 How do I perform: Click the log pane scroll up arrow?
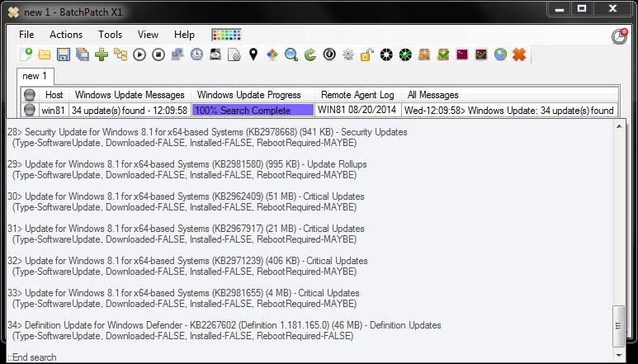tap(619, 127)
